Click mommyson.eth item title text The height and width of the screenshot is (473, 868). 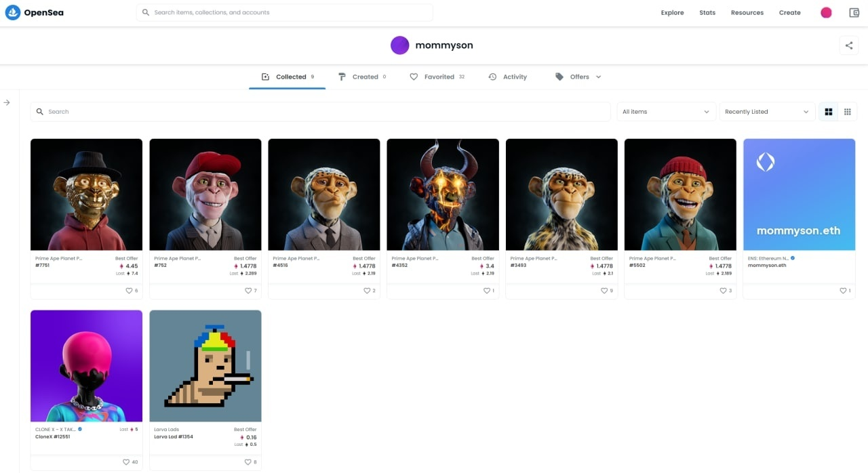tap(767, 266)
